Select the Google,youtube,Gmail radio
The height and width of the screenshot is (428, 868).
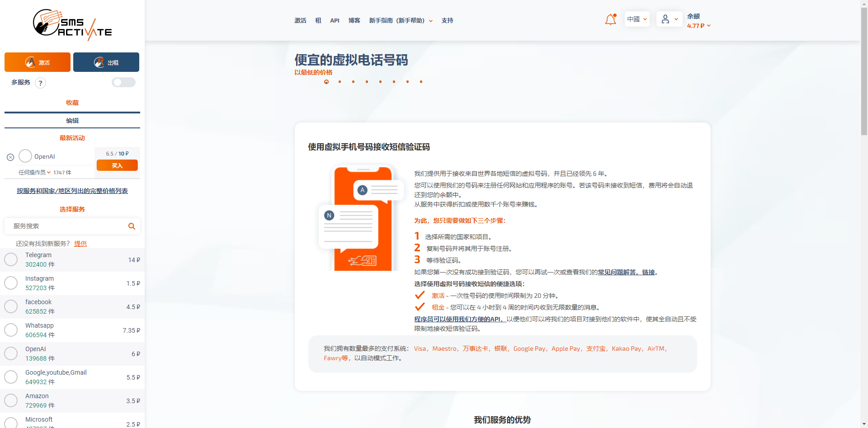tap(11, 377)
